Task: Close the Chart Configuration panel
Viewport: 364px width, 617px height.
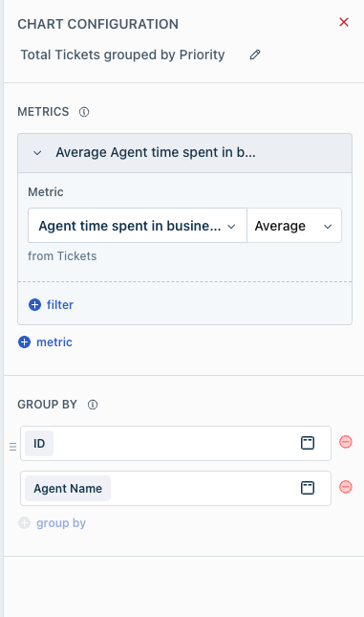Action: (344, 22)
